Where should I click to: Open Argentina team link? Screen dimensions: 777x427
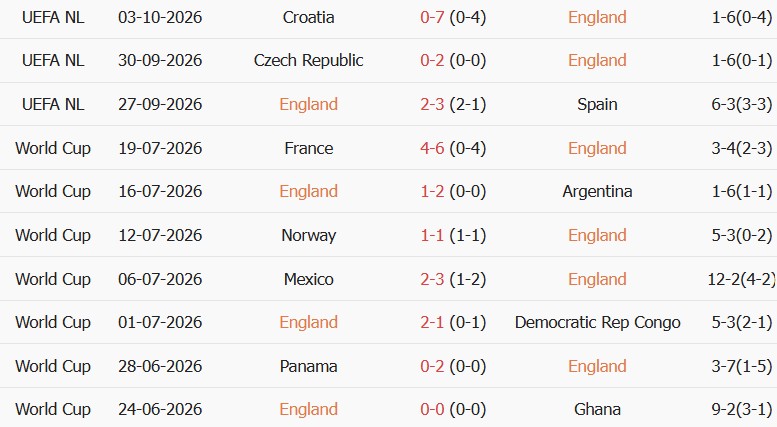coord(597,191)
